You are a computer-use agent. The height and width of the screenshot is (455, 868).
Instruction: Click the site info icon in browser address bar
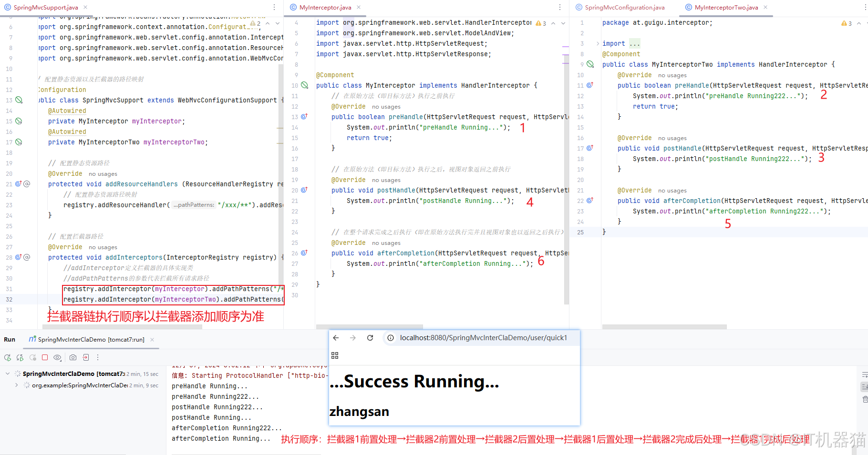(391, 338)
